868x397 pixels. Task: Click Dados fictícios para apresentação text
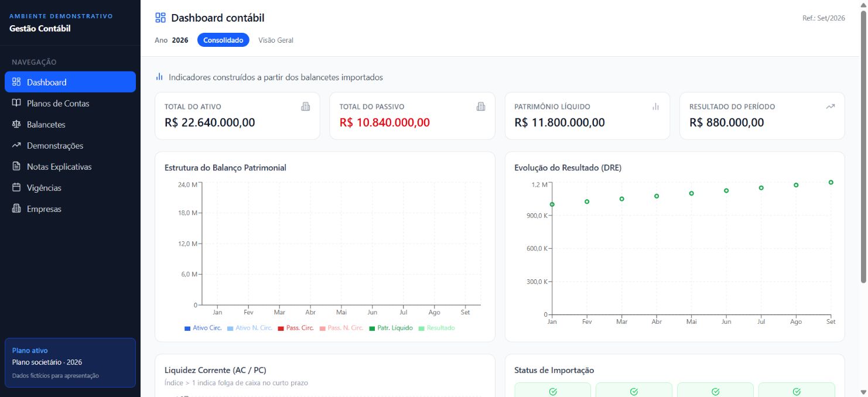pos(56,375)
